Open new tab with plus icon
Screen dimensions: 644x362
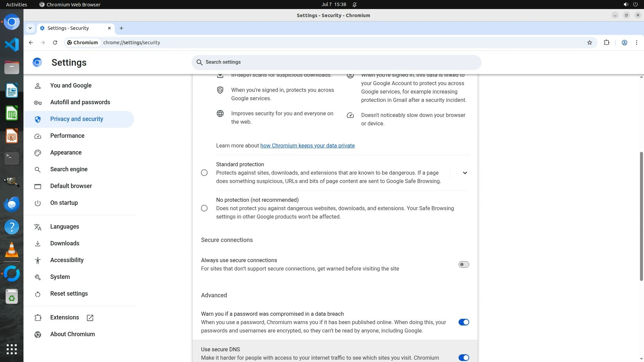pyautogui.click(x=121, y=28)
